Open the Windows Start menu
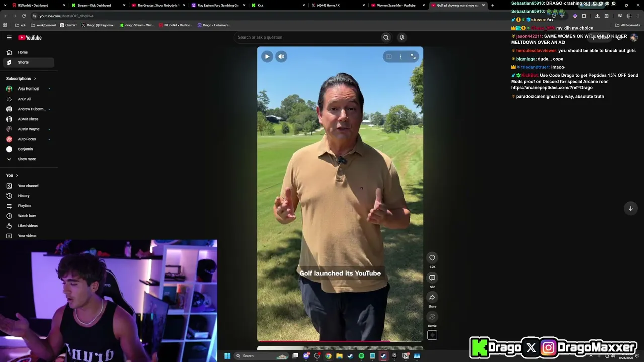644x362 pixels. click(227, 356)
